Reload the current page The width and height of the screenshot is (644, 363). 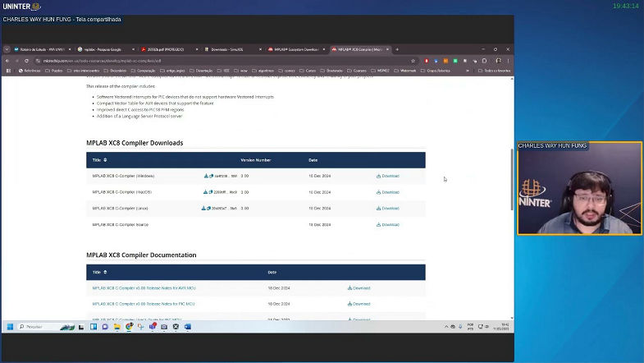click(x=27, y=61)
